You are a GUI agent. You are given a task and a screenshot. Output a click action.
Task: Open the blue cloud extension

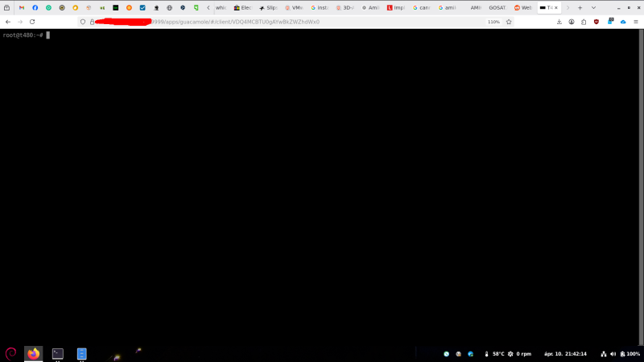623,22
